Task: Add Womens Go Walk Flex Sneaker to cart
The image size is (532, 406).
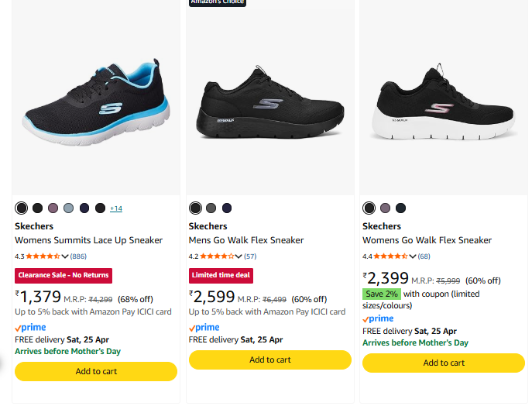Action: (444, 363)
